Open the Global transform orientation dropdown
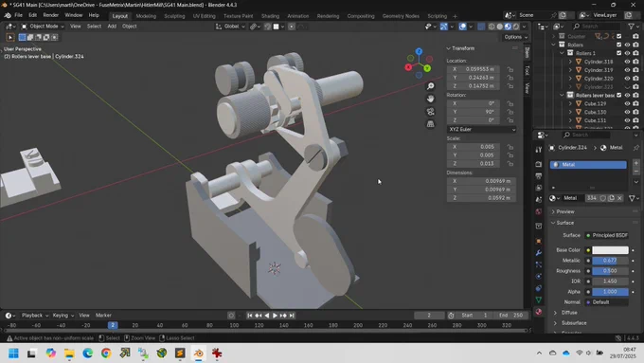The width and height of the screenshot is (644, 363). tap(230, 27)
